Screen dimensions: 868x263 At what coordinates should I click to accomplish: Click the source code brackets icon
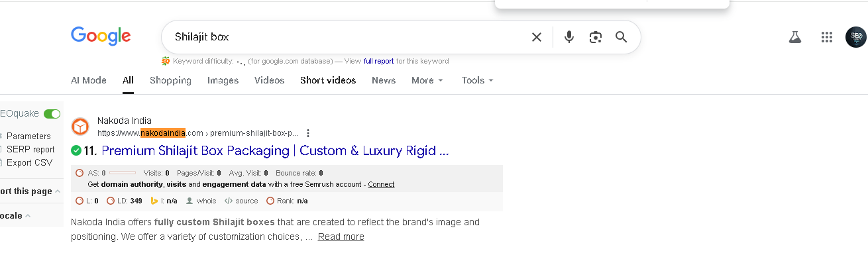229,201
